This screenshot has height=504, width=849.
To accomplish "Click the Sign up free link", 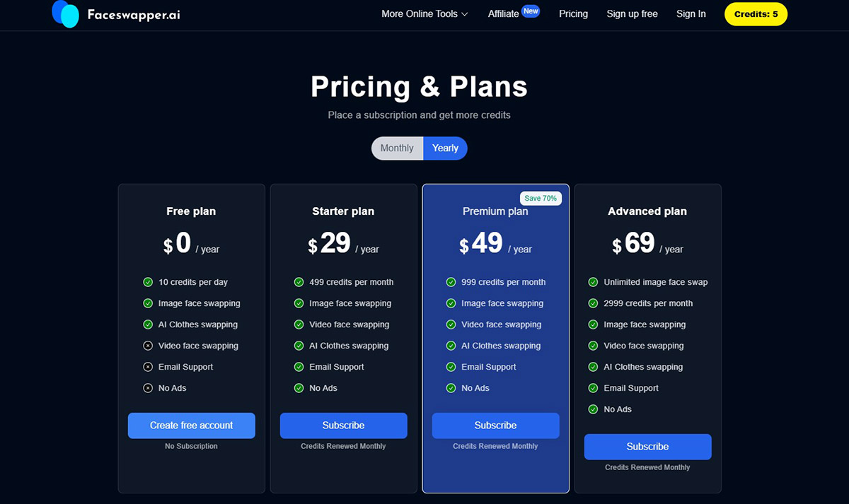I will (x=632, y=14).
